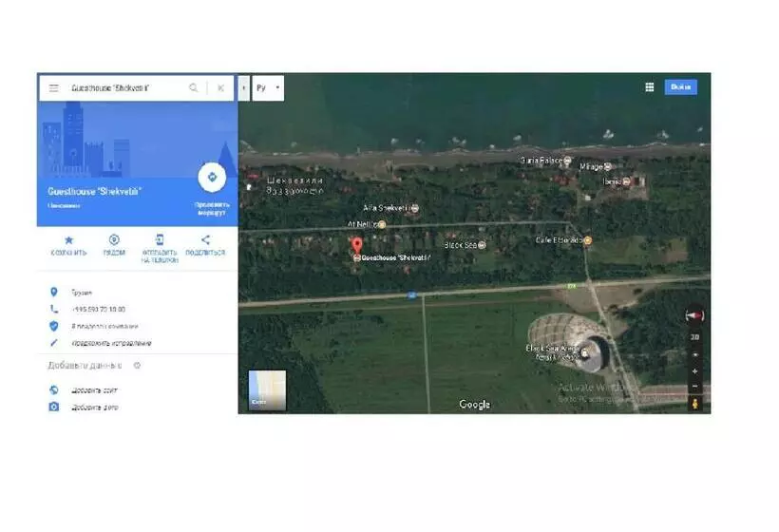The width and height of the screenshot is (779, 532).
Task: Click the search magnifier icon
Action: click(194, 88)
